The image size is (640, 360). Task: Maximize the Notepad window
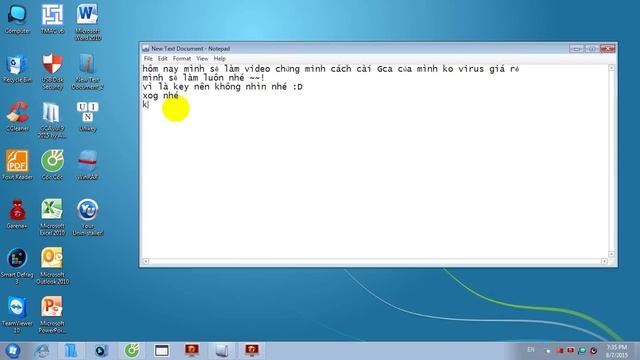click(591, 49)
